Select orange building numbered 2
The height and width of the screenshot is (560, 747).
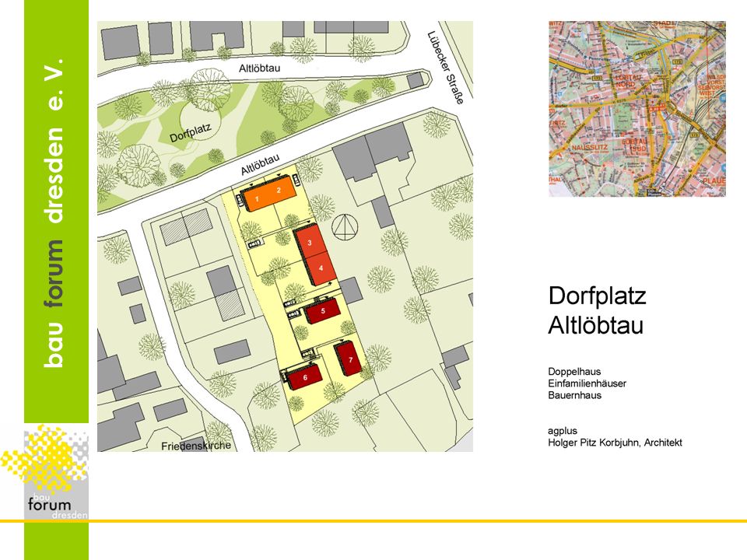point(280,191)
